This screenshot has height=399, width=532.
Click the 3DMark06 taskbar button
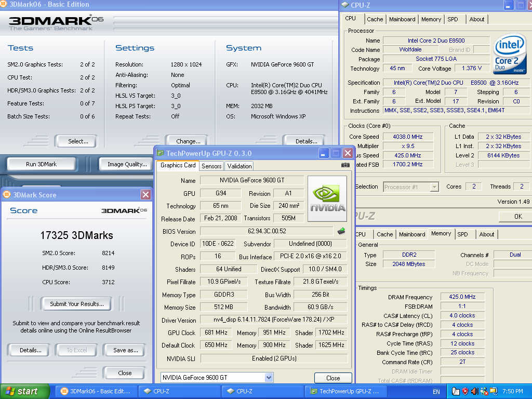click(96, 391)
